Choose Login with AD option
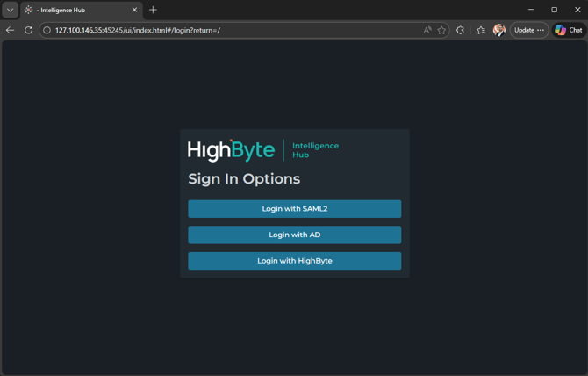 [x=294, y=235]
